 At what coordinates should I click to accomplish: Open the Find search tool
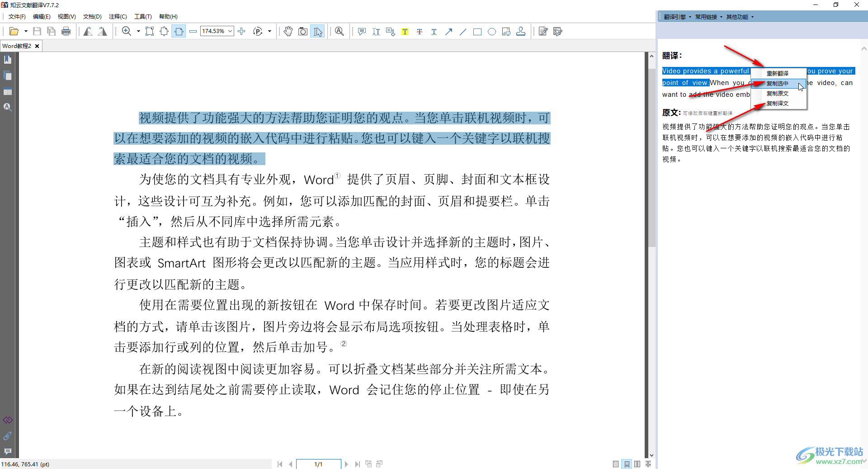pyautogui.click(x=340, y=32)
